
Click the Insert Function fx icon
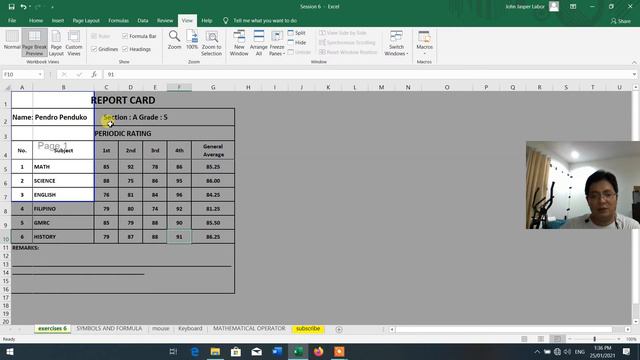[94, 74]
